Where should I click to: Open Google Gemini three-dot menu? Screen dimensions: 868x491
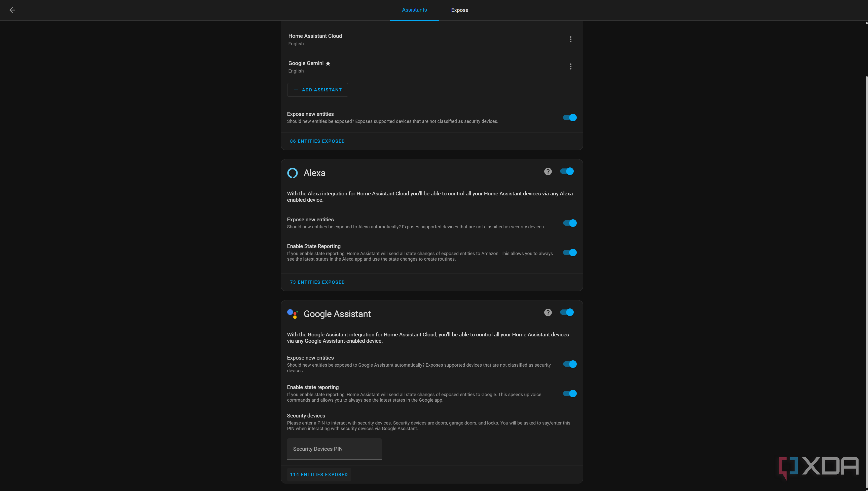coord(570,66)
